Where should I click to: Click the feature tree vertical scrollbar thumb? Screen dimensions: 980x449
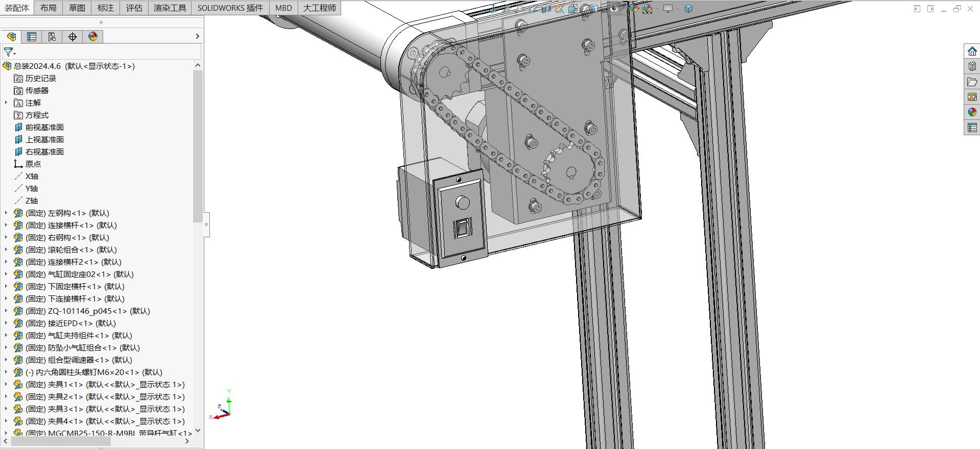(x=198, y=146)
